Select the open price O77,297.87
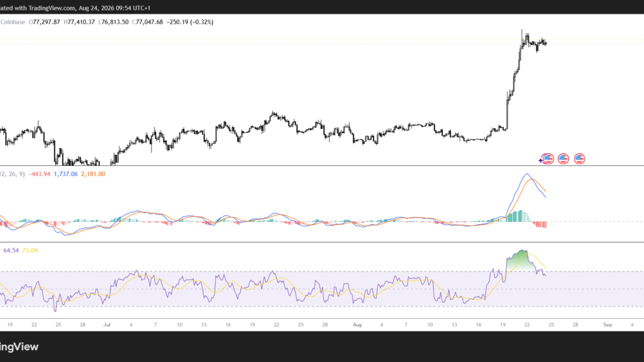The width and height of the screenshot is (644, 362). 45,22
